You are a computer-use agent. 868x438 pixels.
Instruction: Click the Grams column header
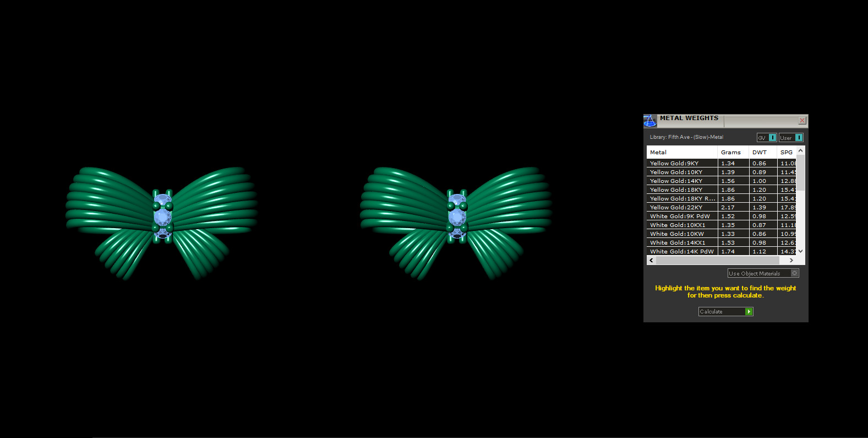733,152
